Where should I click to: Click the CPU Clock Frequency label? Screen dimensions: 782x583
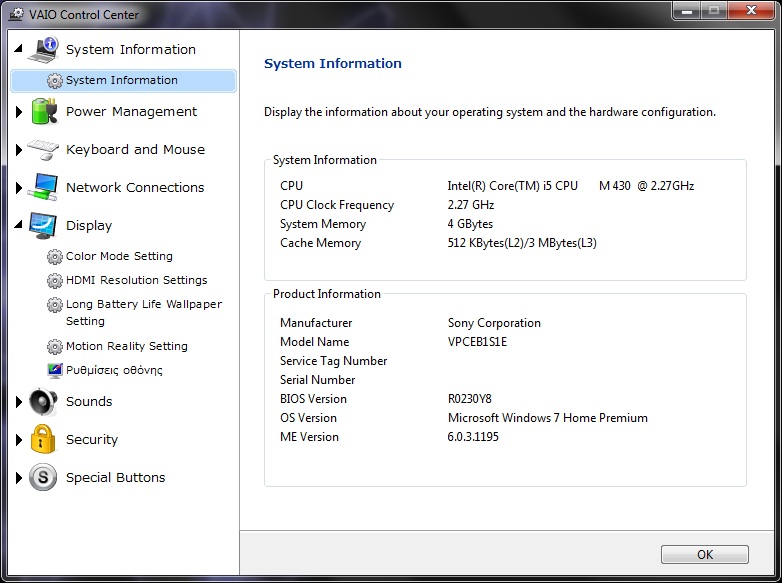[337, 205]
